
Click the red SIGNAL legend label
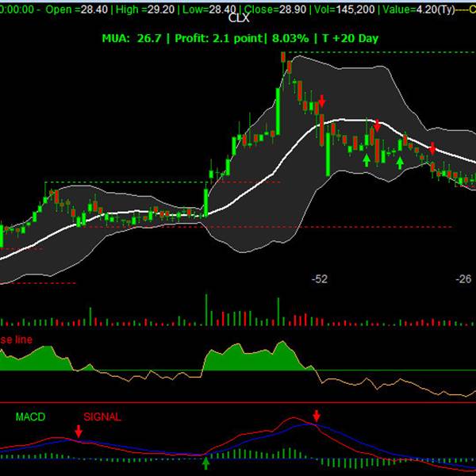pos(102,416)
